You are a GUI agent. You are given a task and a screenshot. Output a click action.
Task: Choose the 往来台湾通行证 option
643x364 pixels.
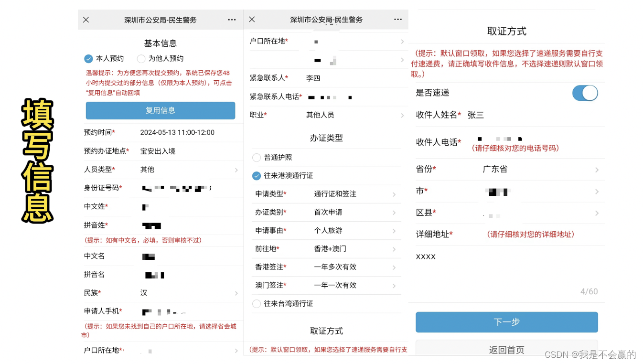[257, 304]
